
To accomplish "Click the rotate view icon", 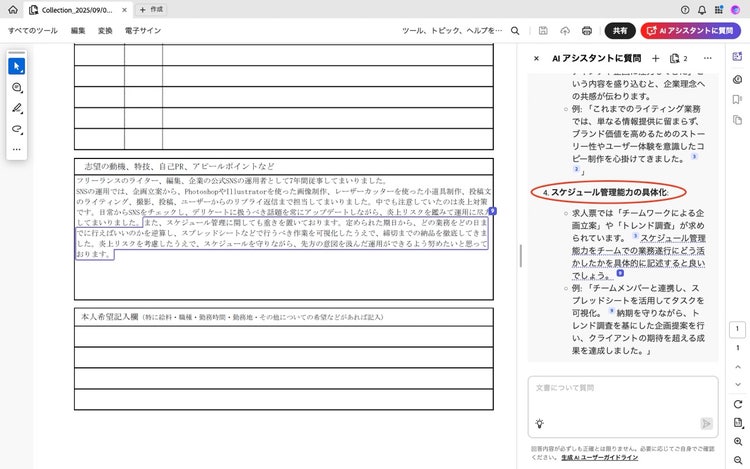I will tap(738, 404).
